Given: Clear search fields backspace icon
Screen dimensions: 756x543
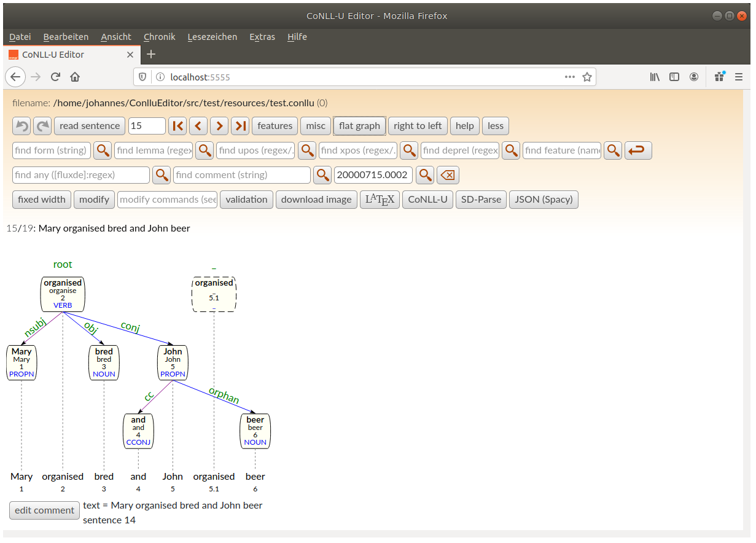Looking at the screenshot, I should [448, 175].
